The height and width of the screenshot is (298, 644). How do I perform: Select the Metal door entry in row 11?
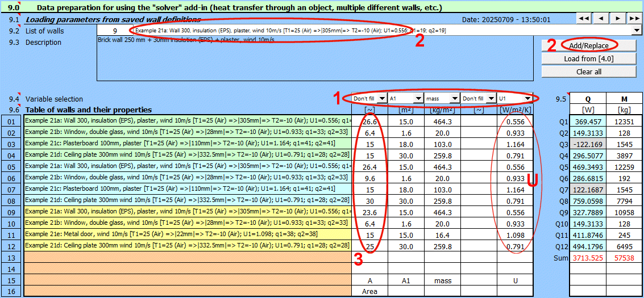point(187,234)
